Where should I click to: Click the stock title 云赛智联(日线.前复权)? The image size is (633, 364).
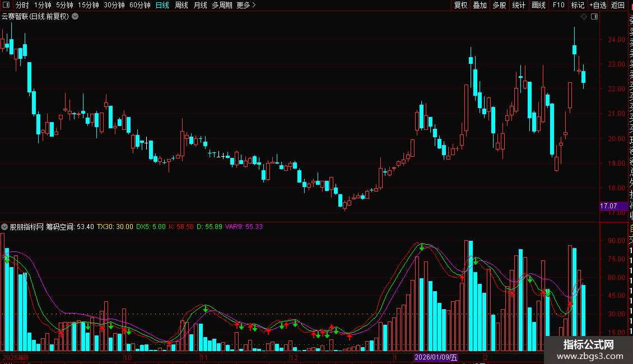point(35,17)
